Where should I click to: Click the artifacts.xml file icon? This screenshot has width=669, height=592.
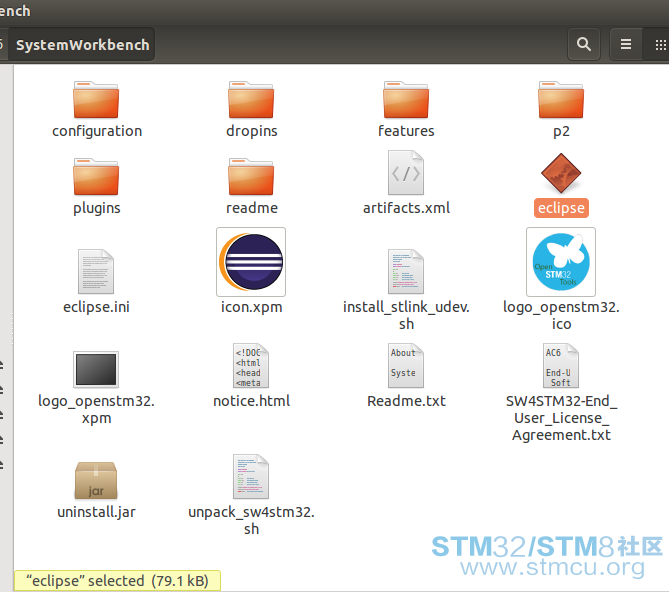406,174
